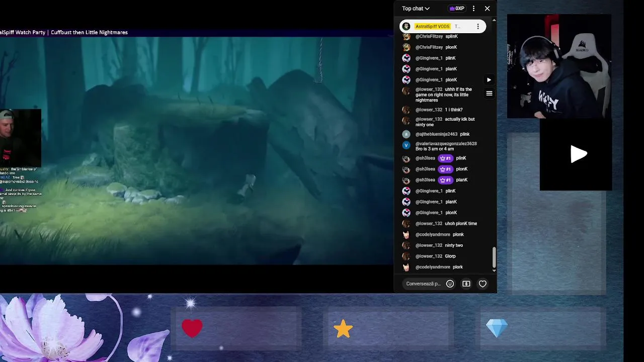Click avatar beside @codelyandmore plork
644x362 pixels.
tap(406, 267)
